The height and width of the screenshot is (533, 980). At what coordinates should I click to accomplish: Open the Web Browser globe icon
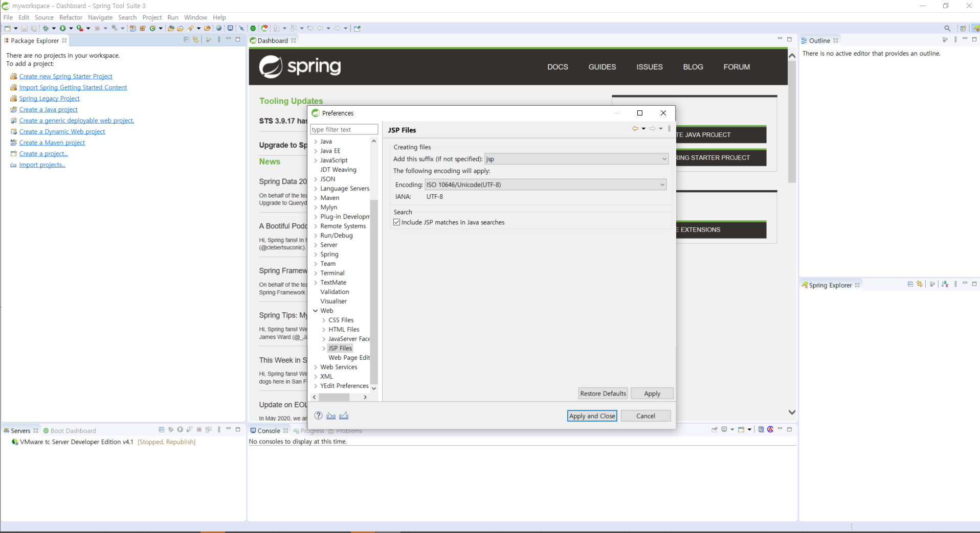[219, 29]
